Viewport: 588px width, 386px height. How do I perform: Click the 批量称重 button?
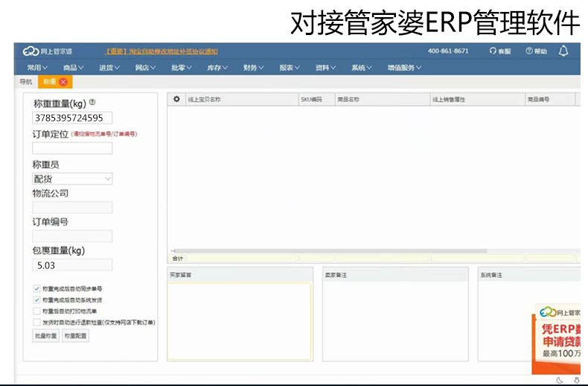coord(45,335)
